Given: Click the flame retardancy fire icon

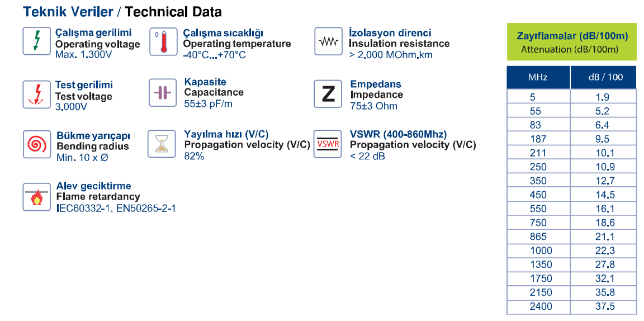Looking at the screenshot, I should point(37,197).
